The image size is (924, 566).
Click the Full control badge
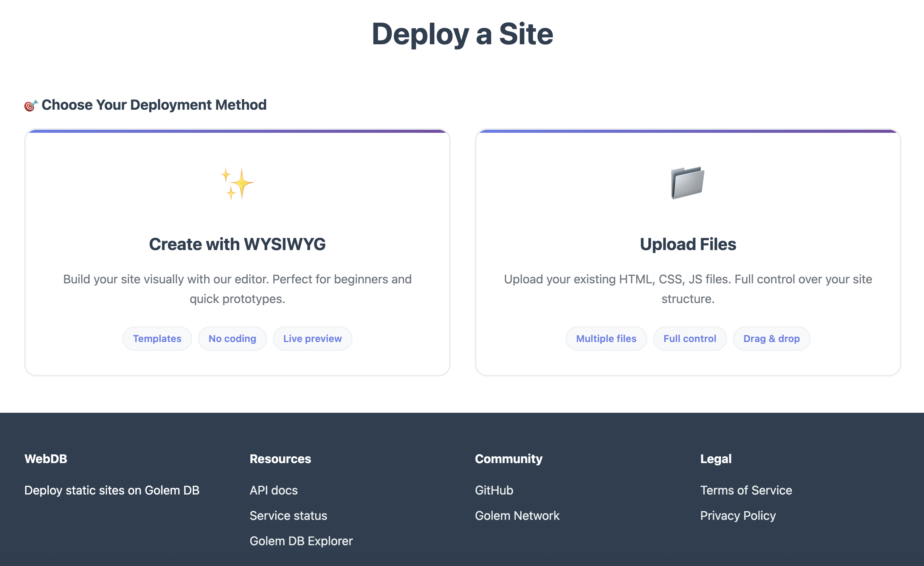[690, 339]
